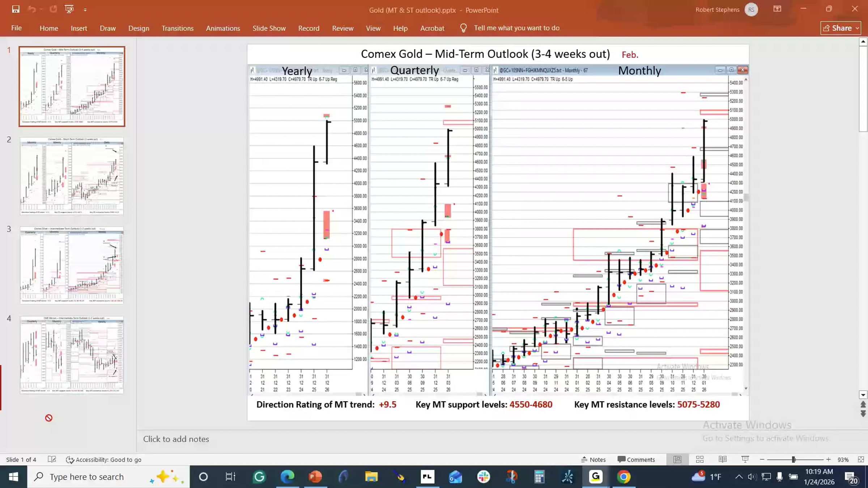This screenshot has width=868, height=488.
Task: Open the File menu
Action: (x=16, y=28)
